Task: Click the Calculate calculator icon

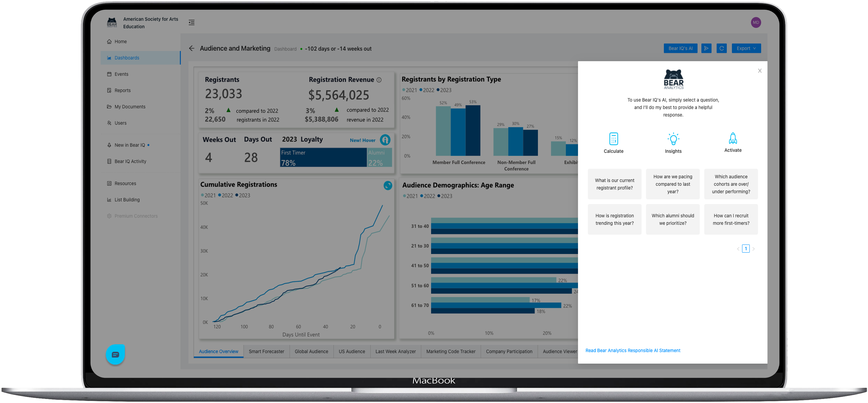Action: coord(613,139)
